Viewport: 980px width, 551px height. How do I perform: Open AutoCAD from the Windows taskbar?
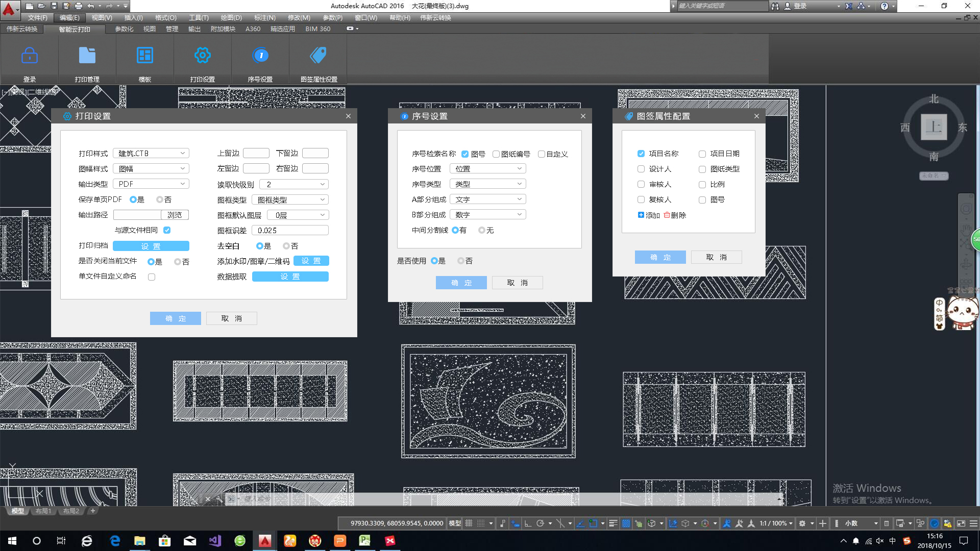pos(264,541)
